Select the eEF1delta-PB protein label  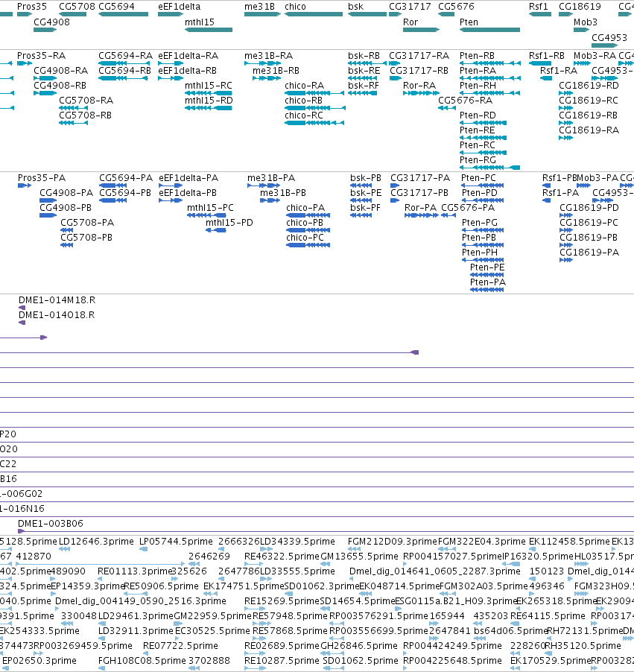point(187,193)
